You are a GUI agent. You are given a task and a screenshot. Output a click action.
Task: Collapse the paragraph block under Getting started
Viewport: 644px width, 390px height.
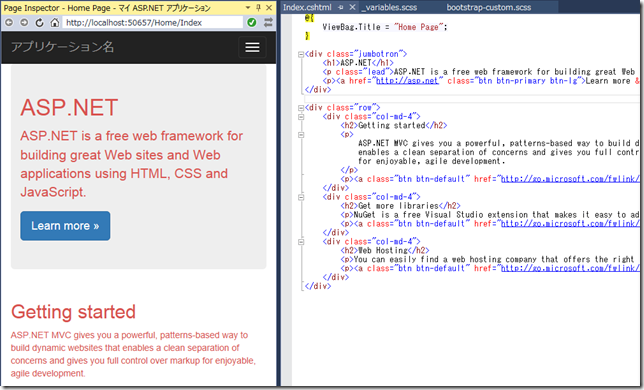pyautogui.click(x=301, y=135)
